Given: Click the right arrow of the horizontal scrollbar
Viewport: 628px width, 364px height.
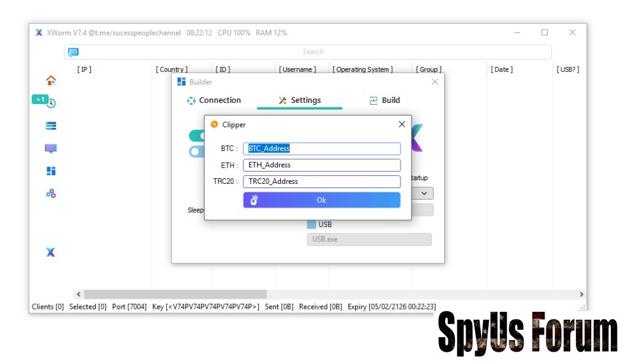Looking at the screenshot, I should coord(581,295).
